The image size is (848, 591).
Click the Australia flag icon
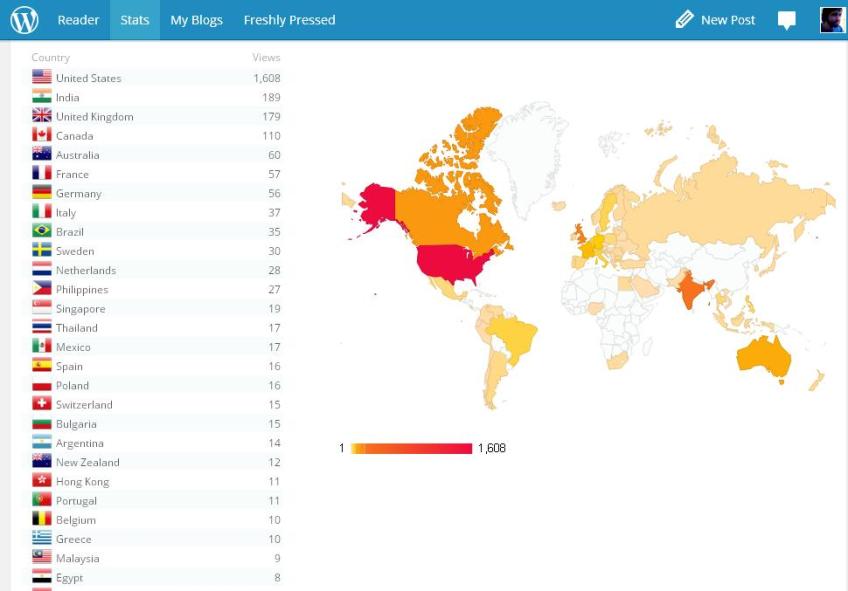[x=42, y=154]
